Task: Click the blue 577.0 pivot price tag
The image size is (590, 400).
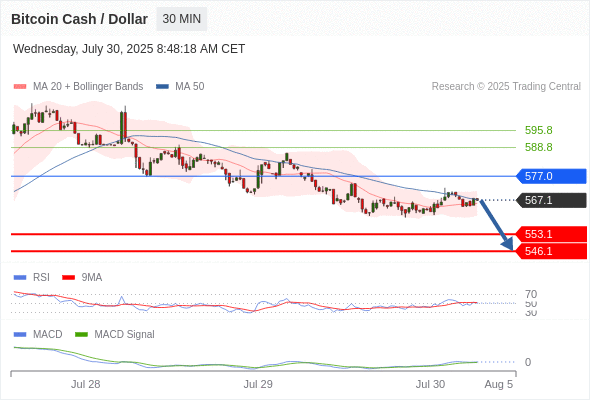Action: point(551,176)
